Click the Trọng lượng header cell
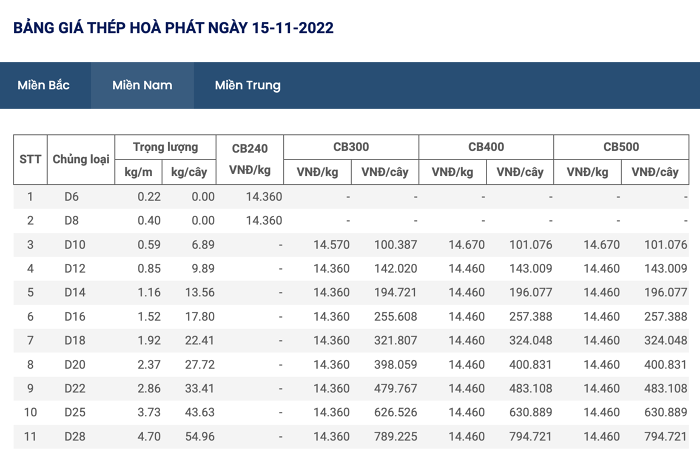Screen dimensions: 700x461 tap(165, 147)
